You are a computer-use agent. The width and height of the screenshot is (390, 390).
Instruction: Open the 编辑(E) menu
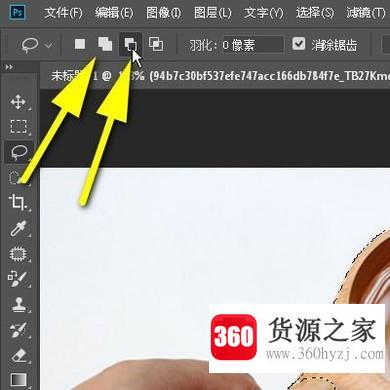(114, 13)
